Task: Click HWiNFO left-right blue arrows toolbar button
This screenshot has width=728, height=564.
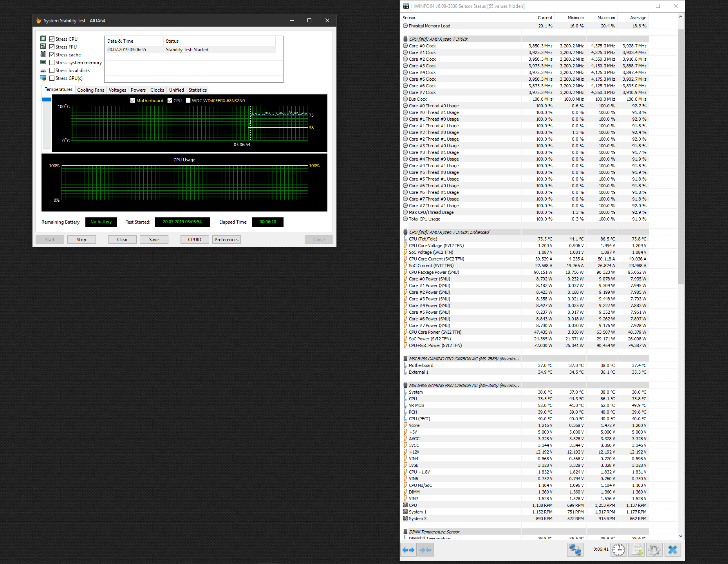Action: click(x=408, y=550)
